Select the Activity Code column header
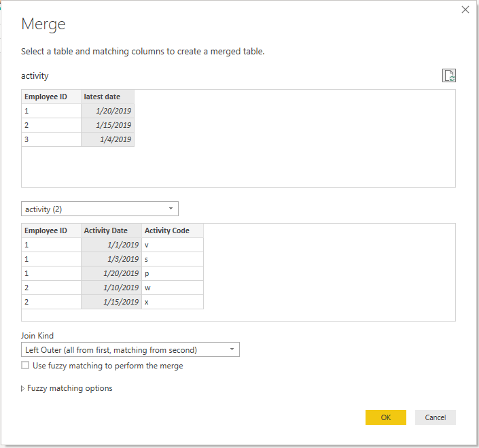Screen dimensions: 479x448 click(x=173, y=230)
